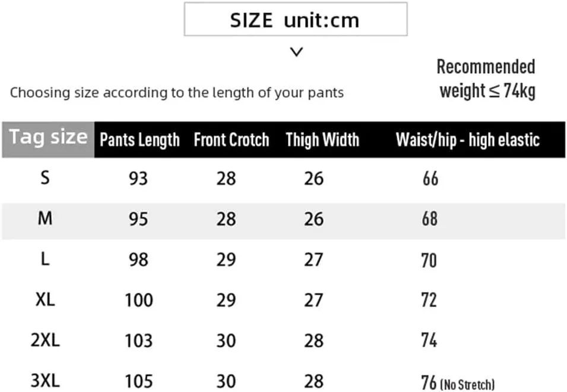
Task: Click pants length value 103 for 2XL
Action: coord(138,341)
